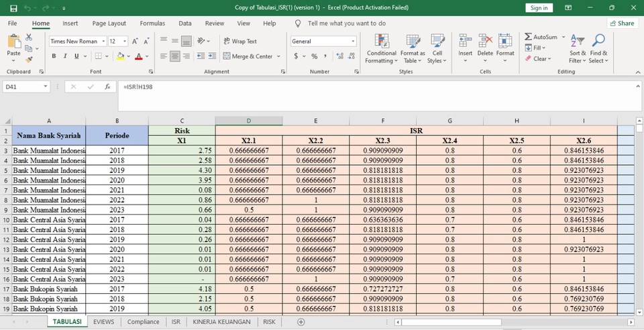Open the font name dropdown Times New Roman

[103, 41]
